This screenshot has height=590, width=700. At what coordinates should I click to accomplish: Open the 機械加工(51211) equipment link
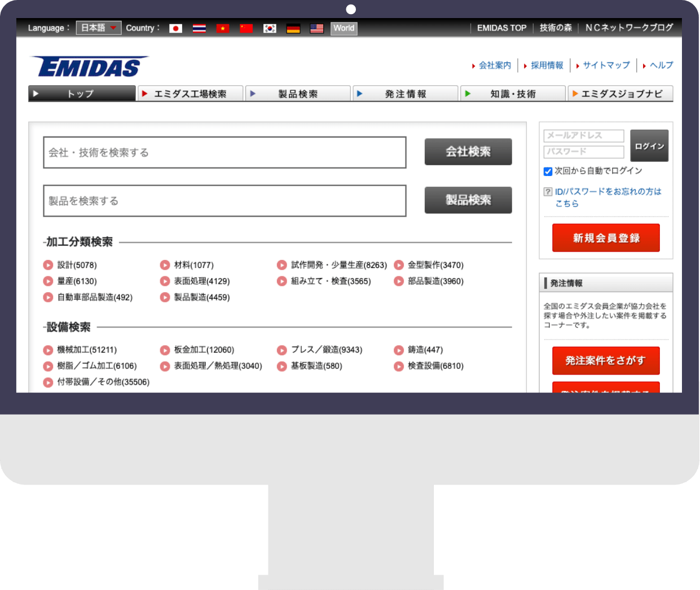coord(87,350)
